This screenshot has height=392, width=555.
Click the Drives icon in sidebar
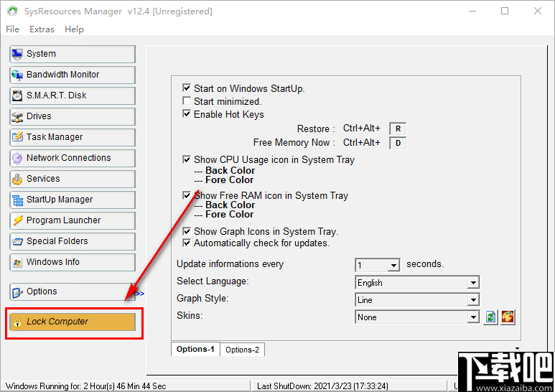coord(17,116)
